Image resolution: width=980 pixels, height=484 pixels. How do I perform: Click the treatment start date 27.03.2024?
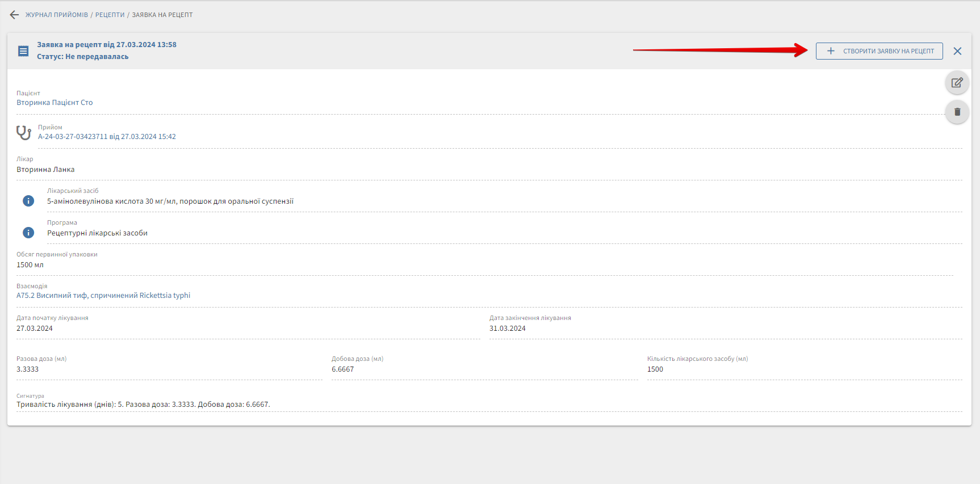click(35, 329)
